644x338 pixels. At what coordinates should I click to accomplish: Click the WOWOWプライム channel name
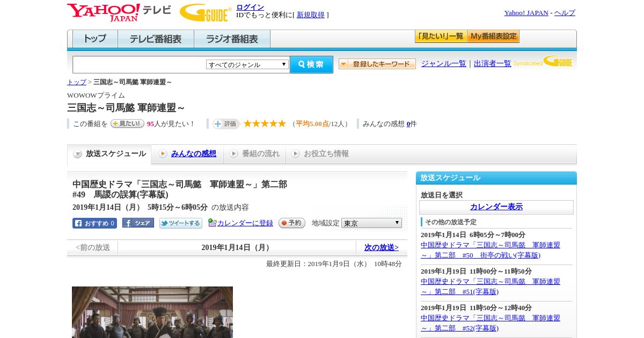point(96,95)
